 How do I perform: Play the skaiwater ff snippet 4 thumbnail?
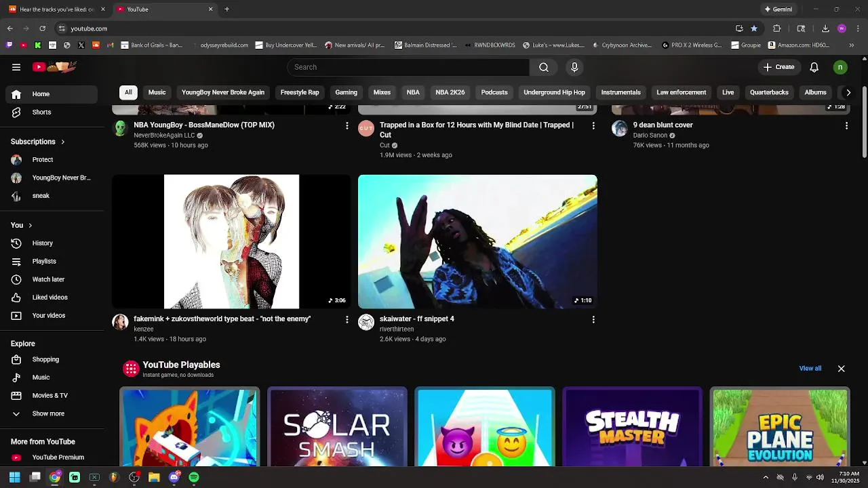tap(477, 242)
